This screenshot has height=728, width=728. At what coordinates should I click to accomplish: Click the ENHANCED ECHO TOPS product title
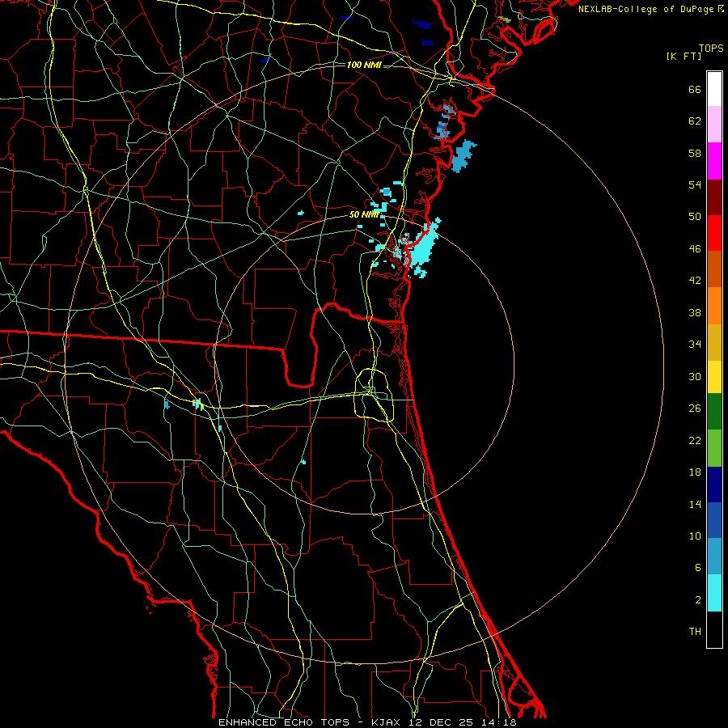tap(283, 722)
